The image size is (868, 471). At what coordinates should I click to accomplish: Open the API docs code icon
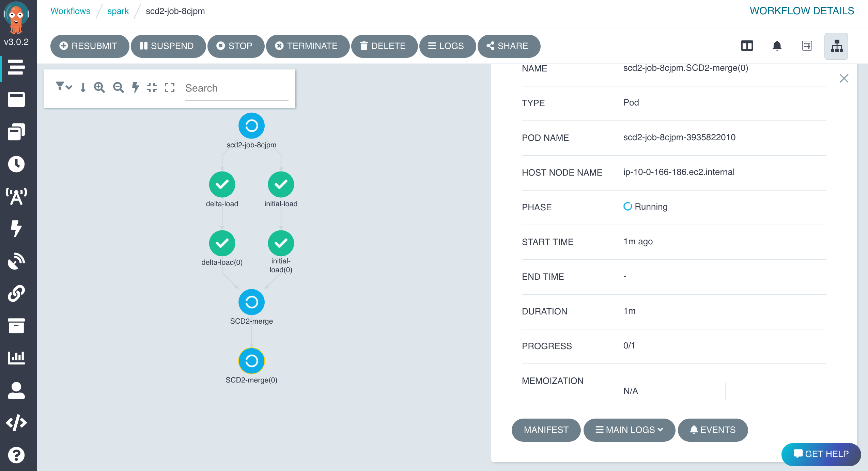(16, 423)
